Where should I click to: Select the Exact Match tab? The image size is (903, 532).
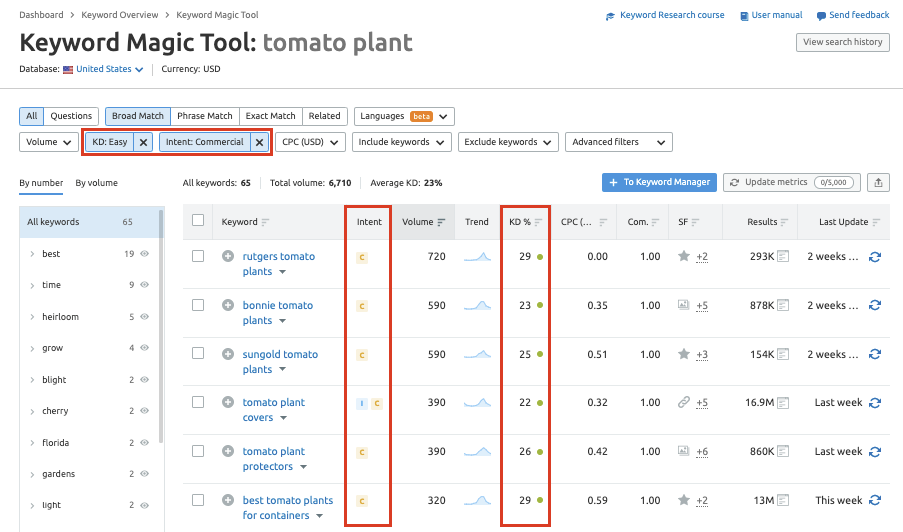[x=270, y=116]
